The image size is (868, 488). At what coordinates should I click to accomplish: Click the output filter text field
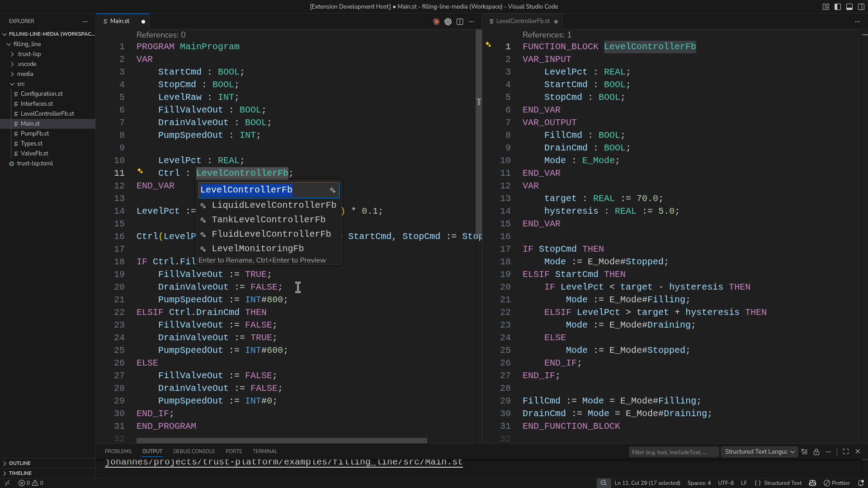[x=674, y=451]
